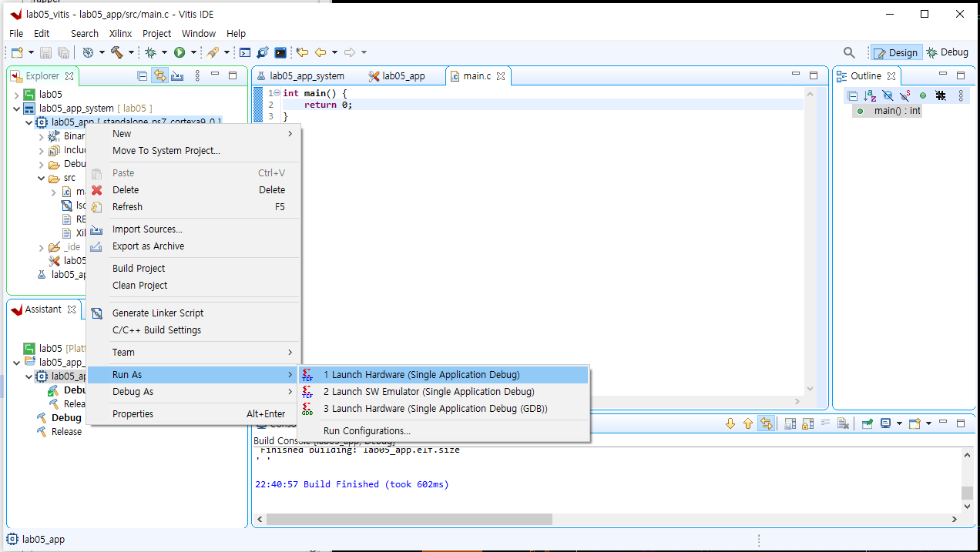Toggle Hide Fields in Outline

(x=888, y=95)
